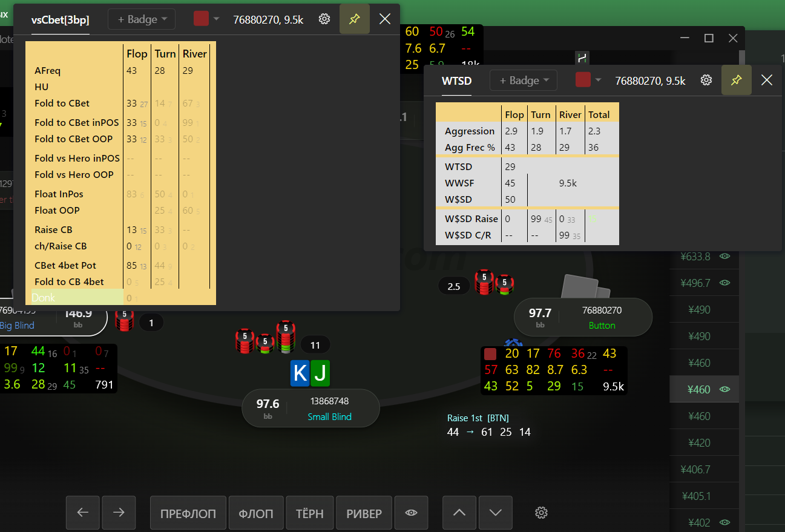The height and width of the screenshot is (532, 785).
Task: Go to next hand with down chevron
Action: coord(496,513)
